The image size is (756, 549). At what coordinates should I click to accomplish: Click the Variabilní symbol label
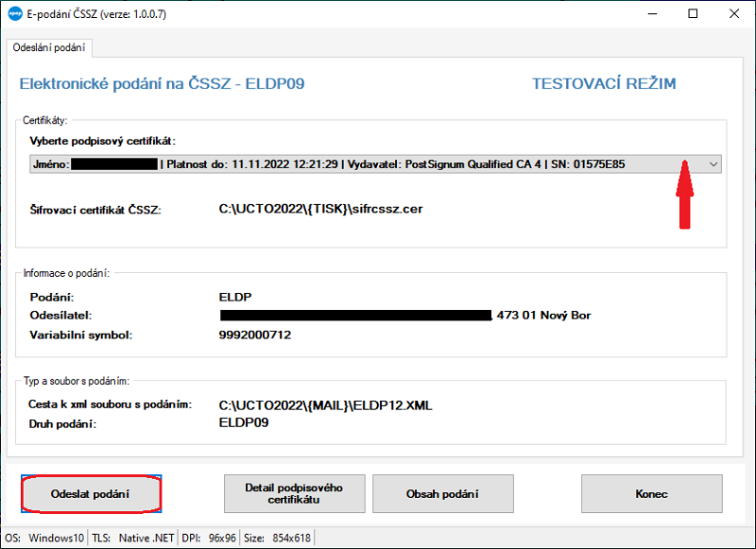click(81, 335)
